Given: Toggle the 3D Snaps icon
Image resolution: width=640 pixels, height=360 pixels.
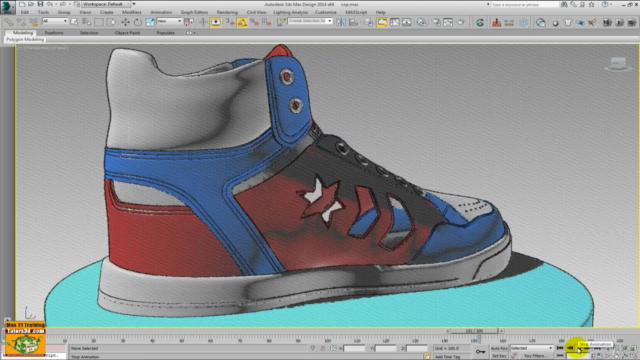Looking at the screenshot, I should [x=230, y=22].
